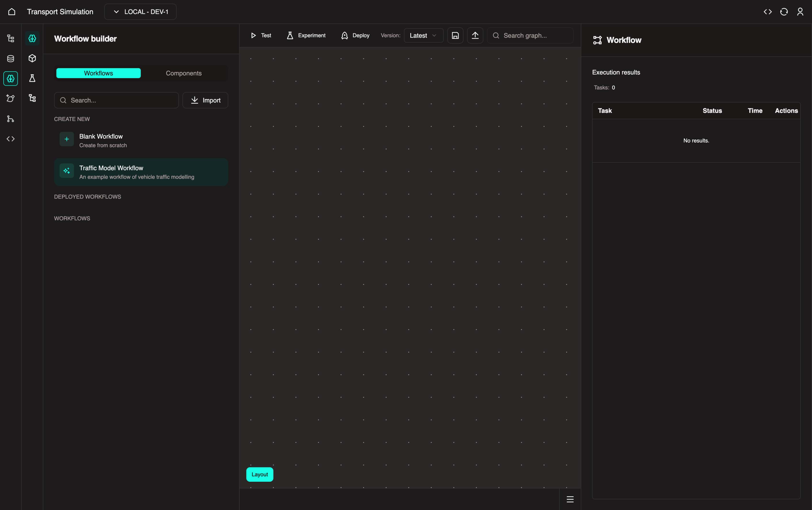Click the refresh sync icon in top bar
This screenshot has height=510, width=812.
[784, 12]
